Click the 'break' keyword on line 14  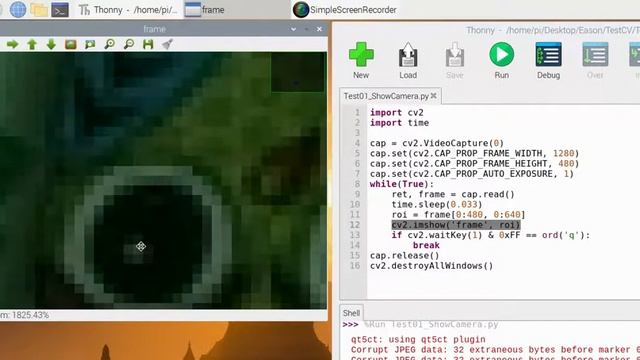(x=426, y=245)
